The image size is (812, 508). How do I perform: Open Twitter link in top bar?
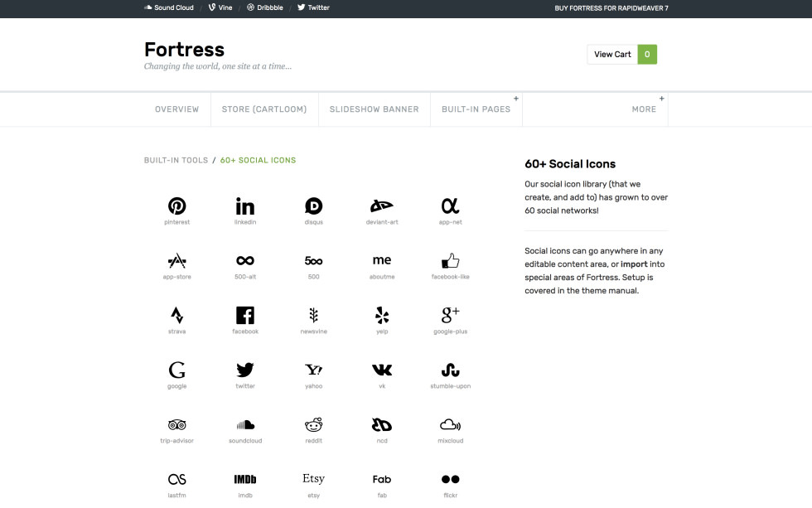pyautogui.click(x=313, y=7)
